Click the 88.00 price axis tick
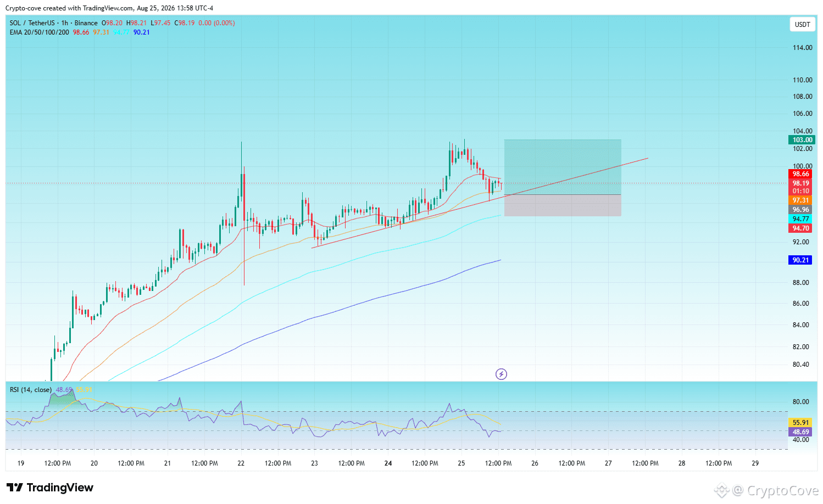Image resolution: width=823 pixels, height=504 pixels. click(x=800, y=283)
